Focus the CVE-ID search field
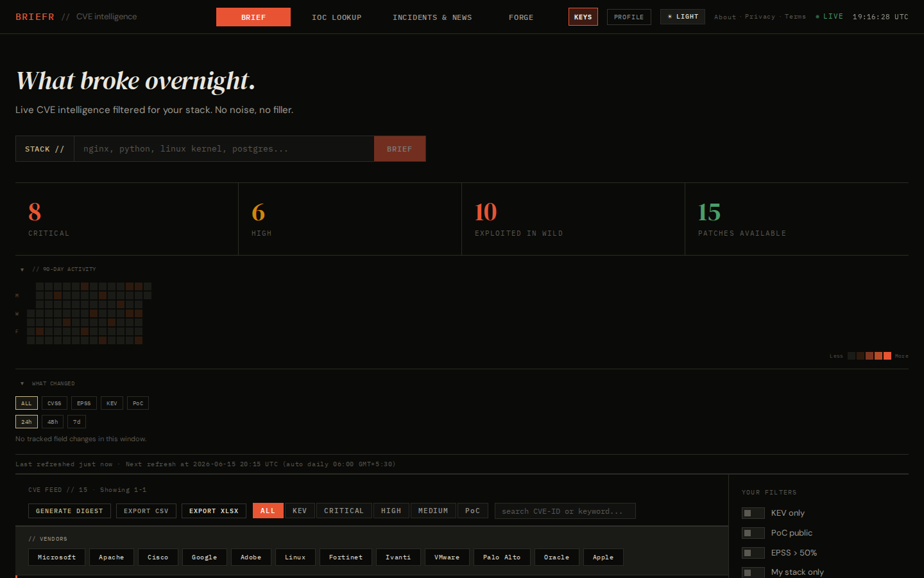Screen dimensions: 924x578 [x=565, y=511]
